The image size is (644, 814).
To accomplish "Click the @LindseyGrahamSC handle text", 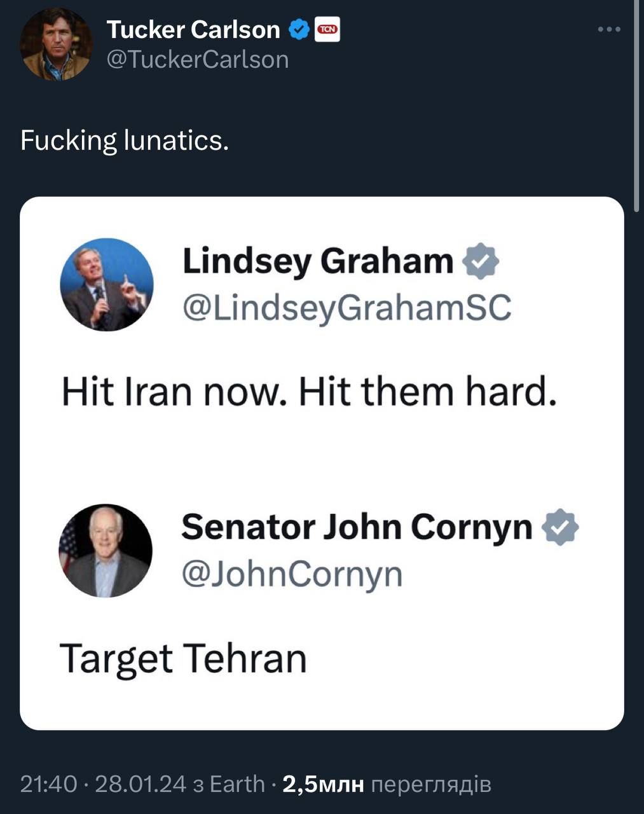I will [x=346, y=308].
